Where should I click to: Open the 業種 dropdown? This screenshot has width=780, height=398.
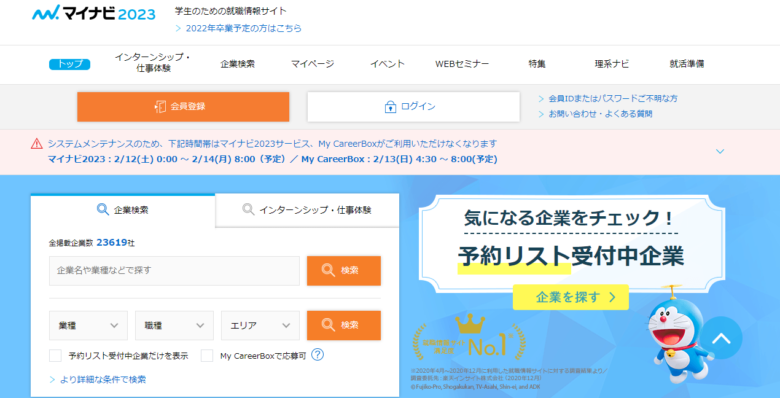pyautogui.click(x=89, y=325)
